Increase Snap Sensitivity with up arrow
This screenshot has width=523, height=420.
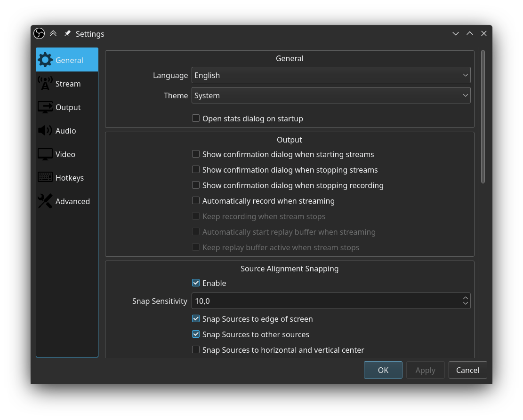[465, 298]
